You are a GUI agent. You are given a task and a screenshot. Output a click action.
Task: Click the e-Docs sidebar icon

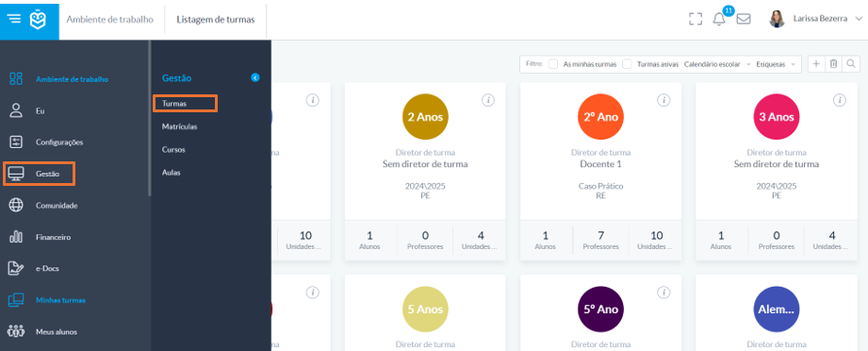[x=16, y=268]
